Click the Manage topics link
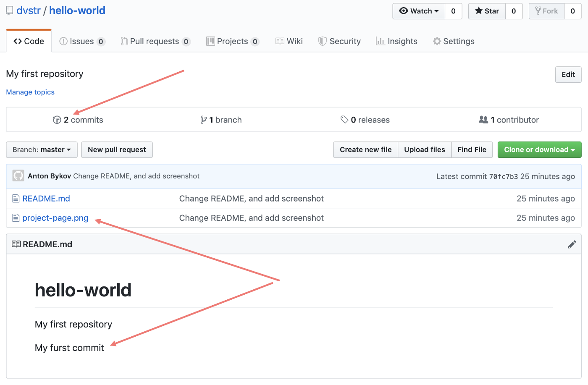Viewport: 588px width, 385px height. coord(30,92)
